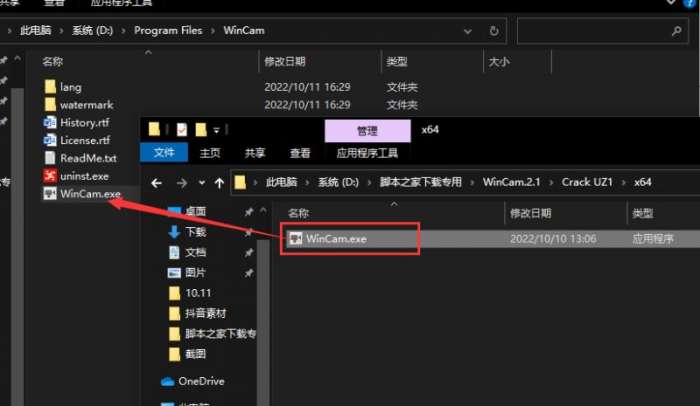Screen dimensions: 700x406
Task: Open Documents (文档) in navigation pane
Action: (196, 252)
